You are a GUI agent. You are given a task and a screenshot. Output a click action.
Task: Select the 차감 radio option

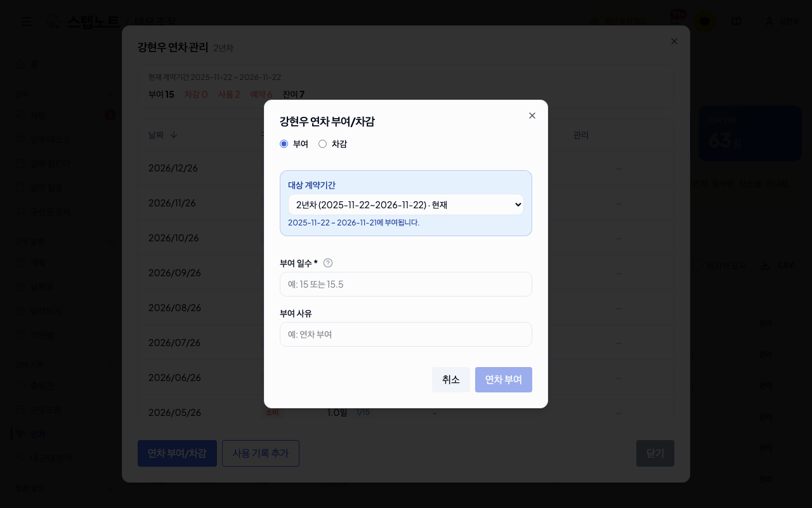coord(322,144)
